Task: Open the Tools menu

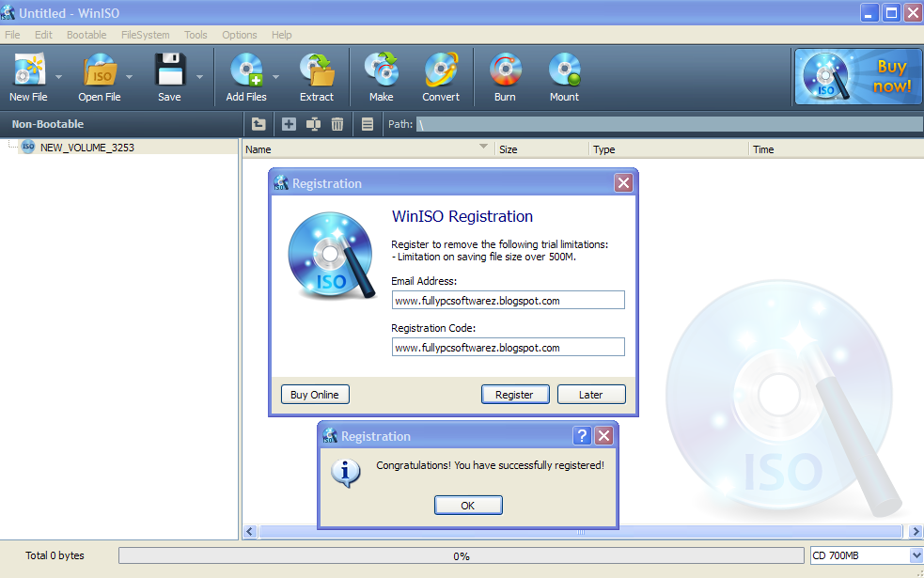Action: [x=196, y=35]
